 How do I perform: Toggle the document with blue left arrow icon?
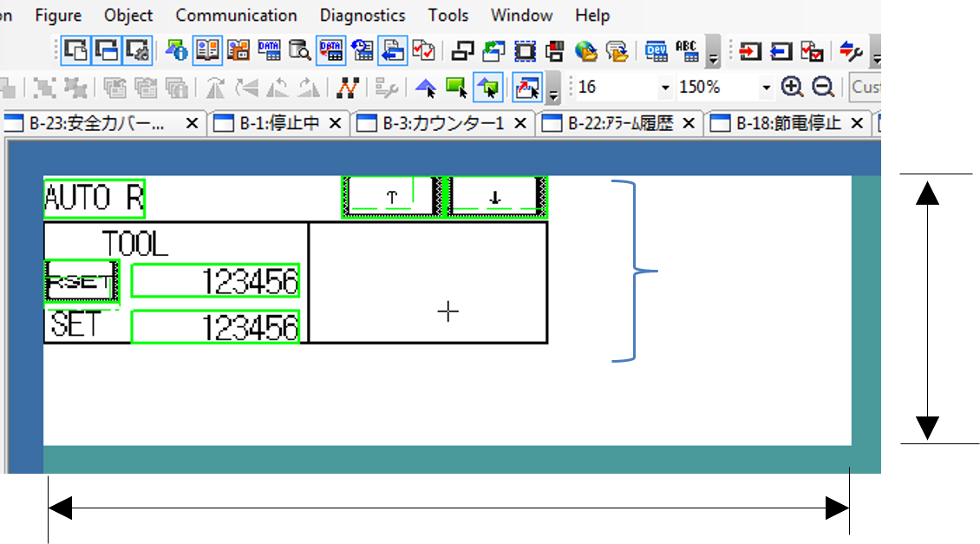(x=393, y=50)
